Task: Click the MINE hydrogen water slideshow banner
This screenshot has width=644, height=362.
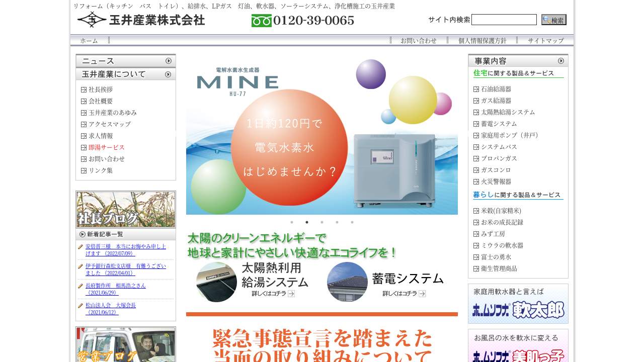Action: (x=322, y=136)
